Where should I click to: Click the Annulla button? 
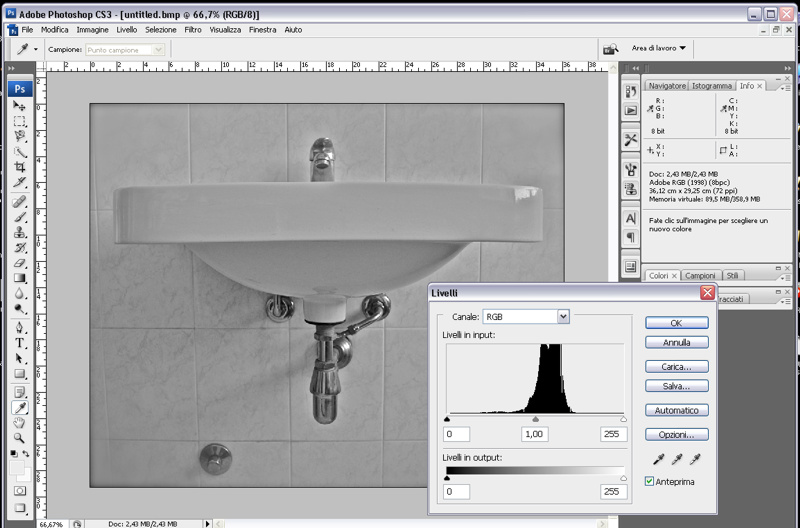tap(677, 343)
